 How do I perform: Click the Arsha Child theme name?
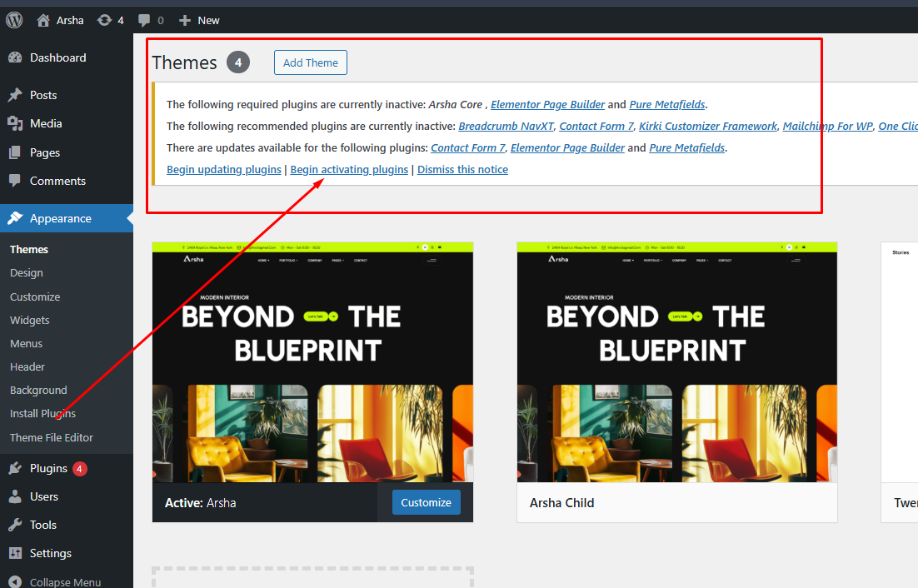coord(561,503)
